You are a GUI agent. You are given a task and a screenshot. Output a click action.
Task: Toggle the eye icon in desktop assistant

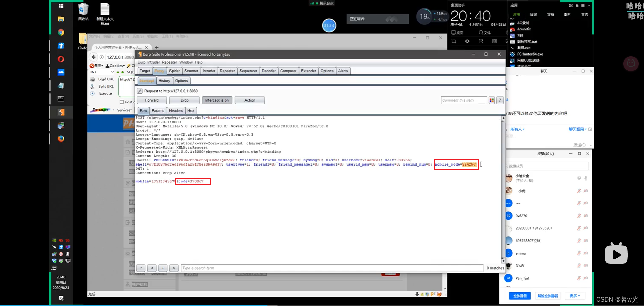coord(467,41)
